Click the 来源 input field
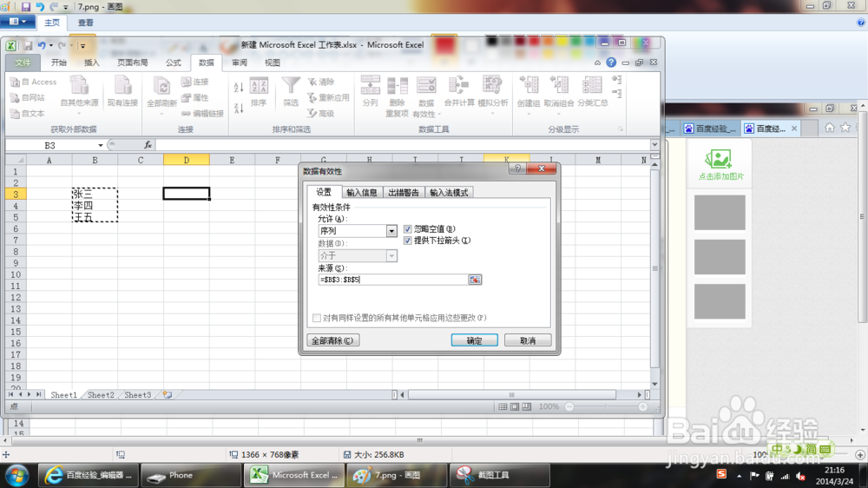 click(393, 280)
